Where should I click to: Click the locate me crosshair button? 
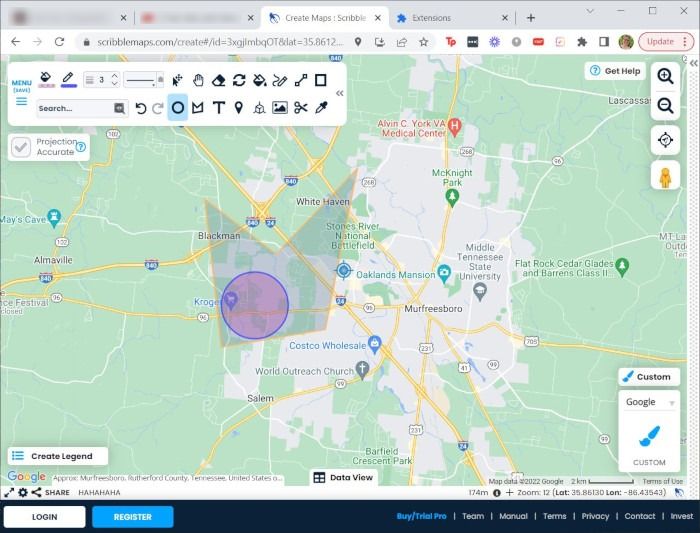coord(665,140)
